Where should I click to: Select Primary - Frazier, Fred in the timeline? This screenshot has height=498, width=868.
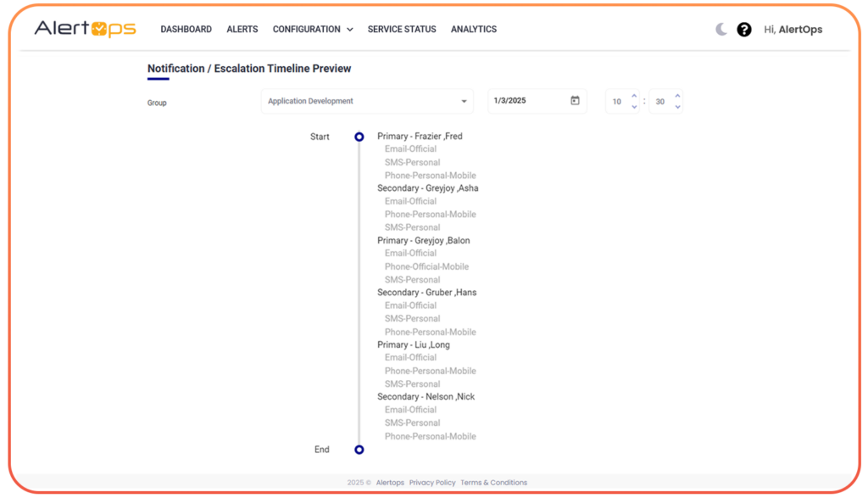pos(420,136)
